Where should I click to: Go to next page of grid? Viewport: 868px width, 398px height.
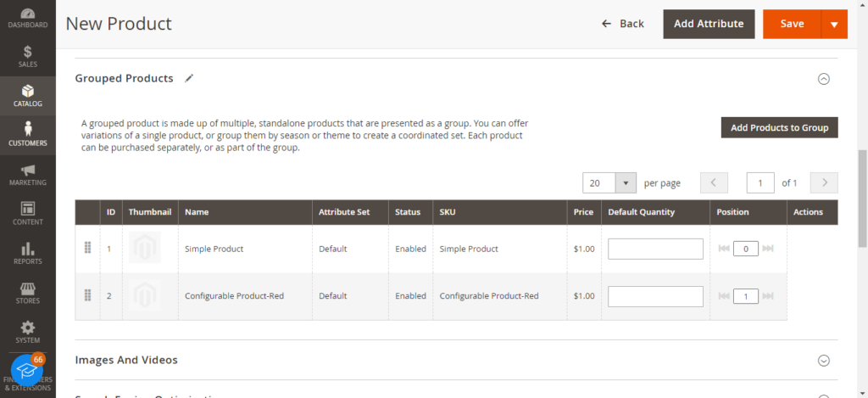(824, 183)
